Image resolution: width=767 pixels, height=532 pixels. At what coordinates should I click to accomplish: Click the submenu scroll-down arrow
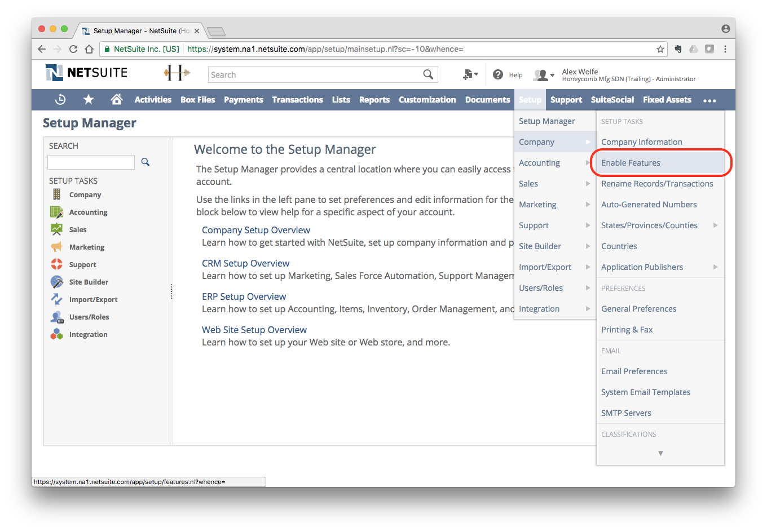tap(660, 453)
